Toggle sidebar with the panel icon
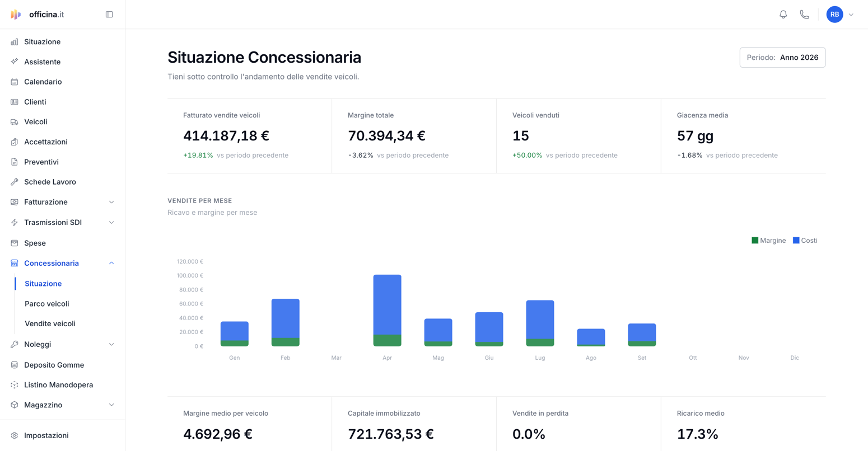This screenshot has width=868, height=451. pyautogui.click(x=109, y=15)
